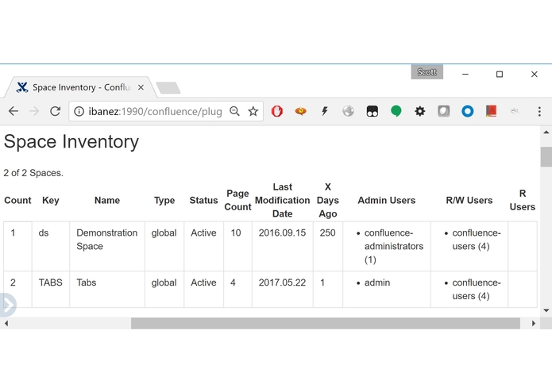Viewport: 552px width, 392px height.
Task: Click the horizontal scrollbar left arrow
Action: click(6, 324)
